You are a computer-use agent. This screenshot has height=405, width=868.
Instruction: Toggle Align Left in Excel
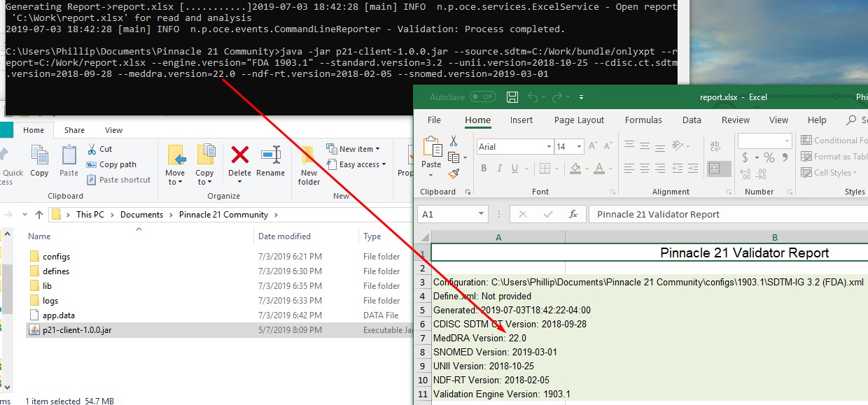click(x=629, y=169)
